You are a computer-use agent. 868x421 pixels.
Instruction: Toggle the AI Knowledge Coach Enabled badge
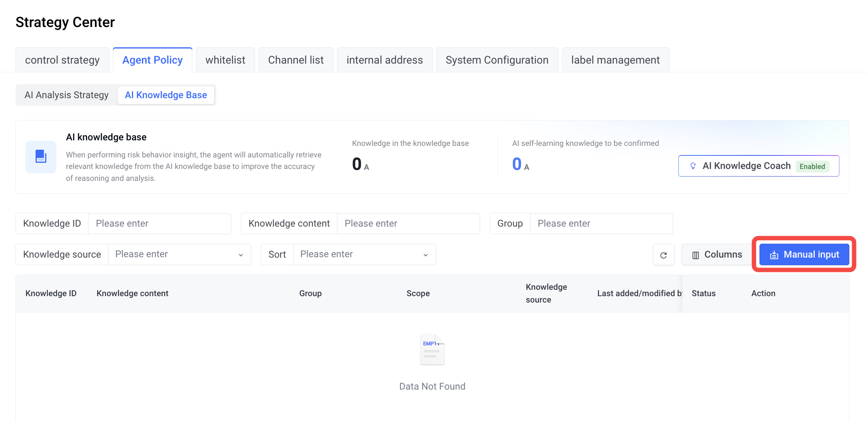[x=812, y=167]
